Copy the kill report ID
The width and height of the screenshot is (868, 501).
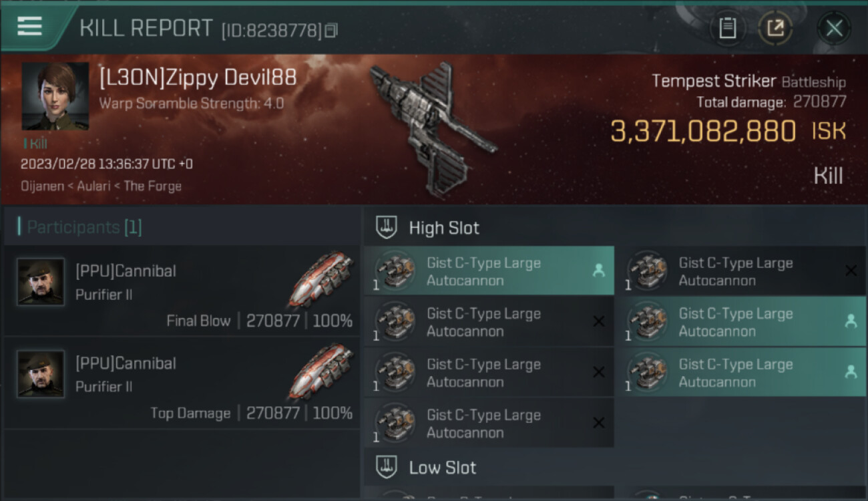pos(331,30)
